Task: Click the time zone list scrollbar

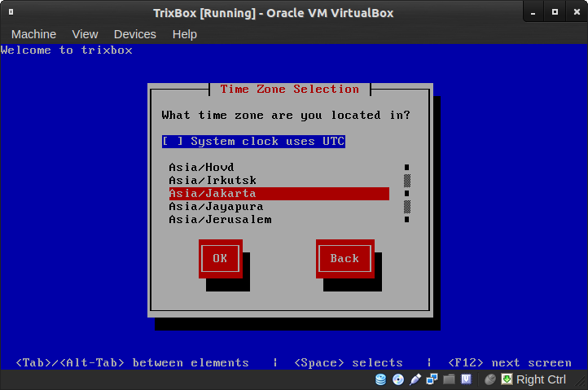Action: point(407,194)
